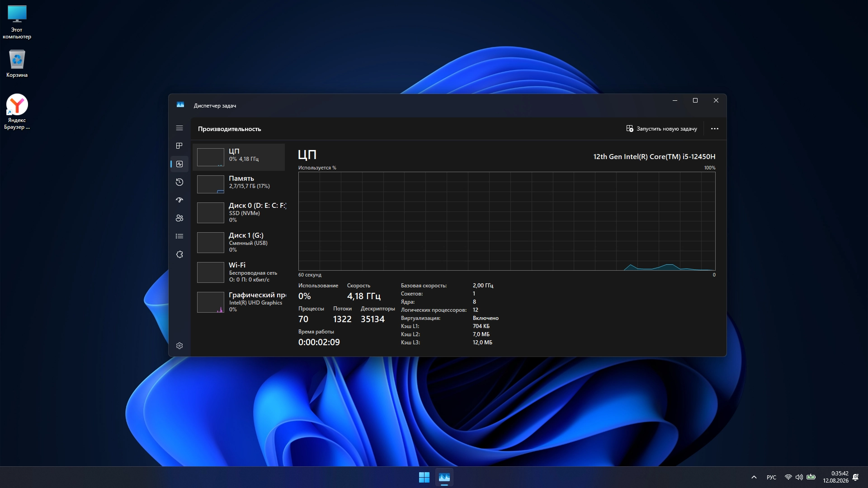The height and width of the screenshot is (488, 868).
Task: Click "Запустить новую задачу" button
Action: coord(661,129)
